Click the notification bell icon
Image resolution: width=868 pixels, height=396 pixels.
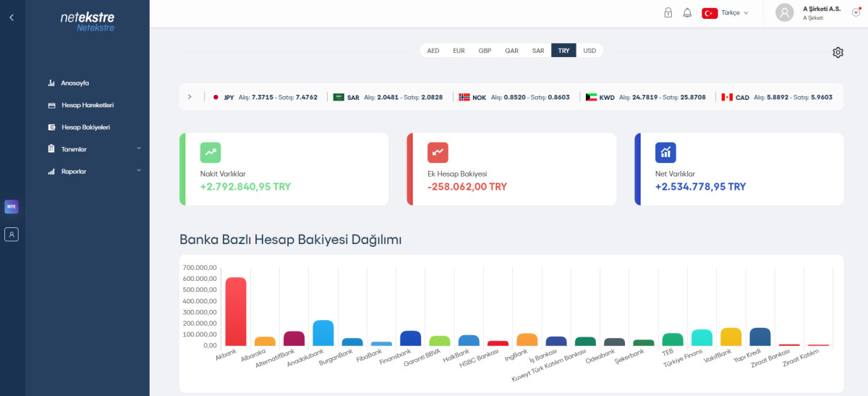tap(687, 12)
